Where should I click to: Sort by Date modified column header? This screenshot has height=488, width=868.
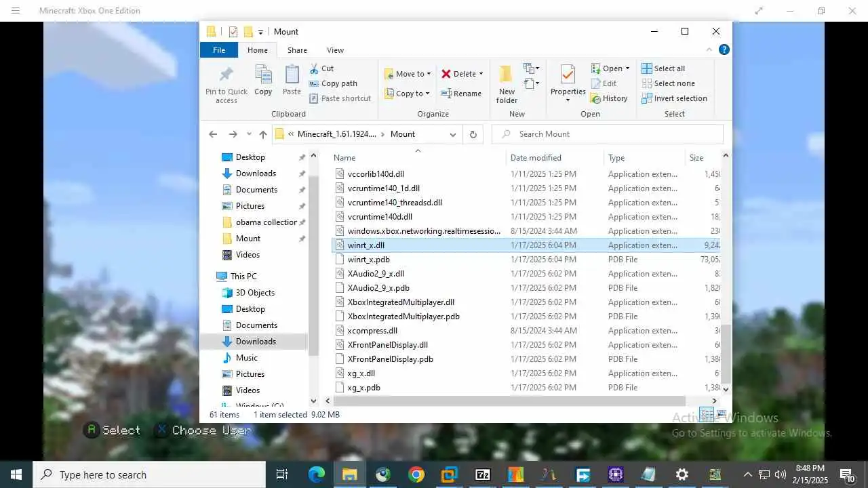pyautogui.click(x=555, y=157)
